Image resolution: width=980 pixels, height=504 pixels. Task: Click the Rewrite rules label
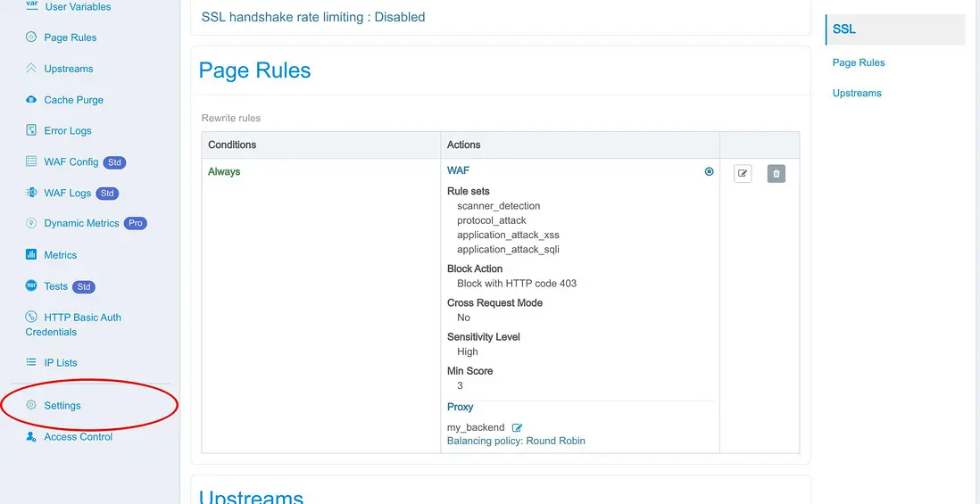click(230, 118)
